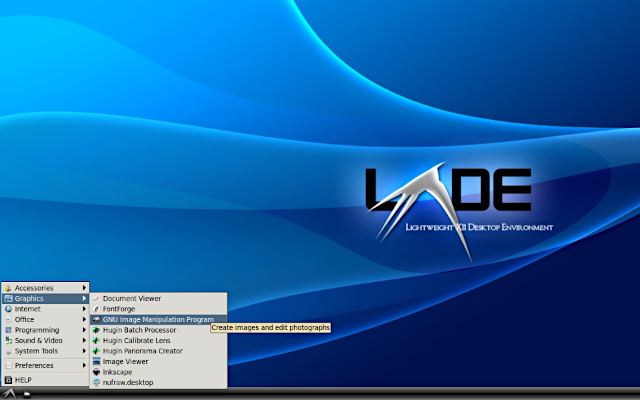Image resolution: width=640 pixels, height=400 pixels.
Task: Open the Accessories menu entry
Action: [45, 288]
